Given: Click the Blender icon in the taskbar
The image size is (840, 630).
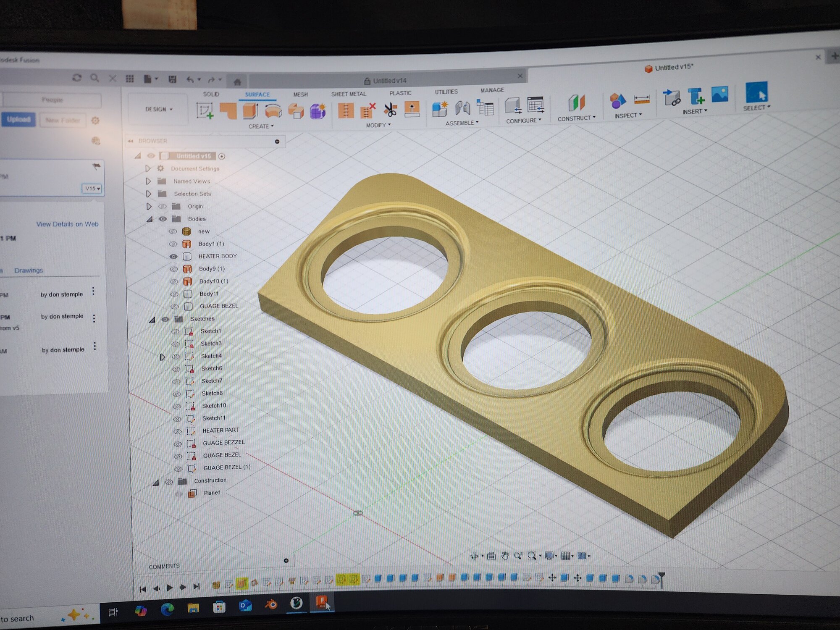Looking at the screenshot, I should point(271,605).
